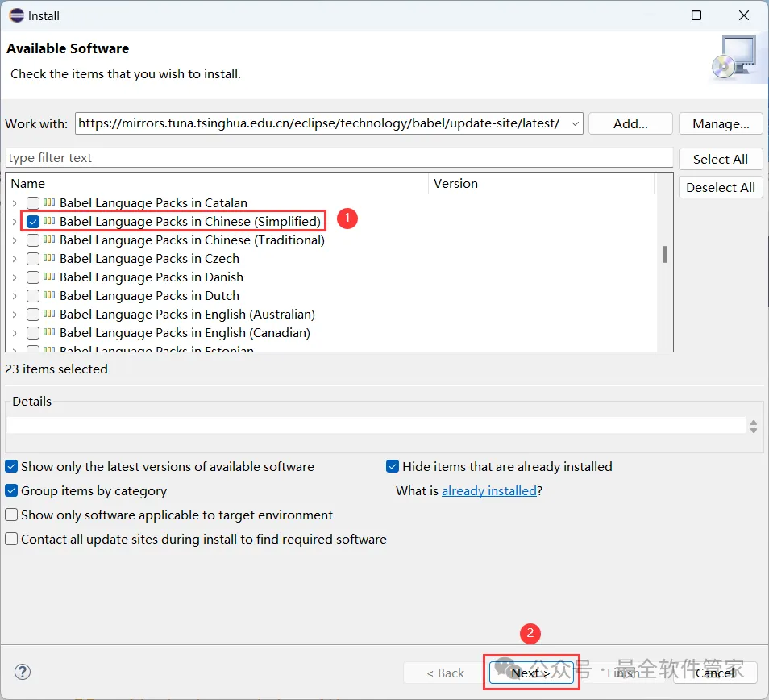Check Babel Language Packs in Czech
769x700 pixels.
(x=33, y=259)
